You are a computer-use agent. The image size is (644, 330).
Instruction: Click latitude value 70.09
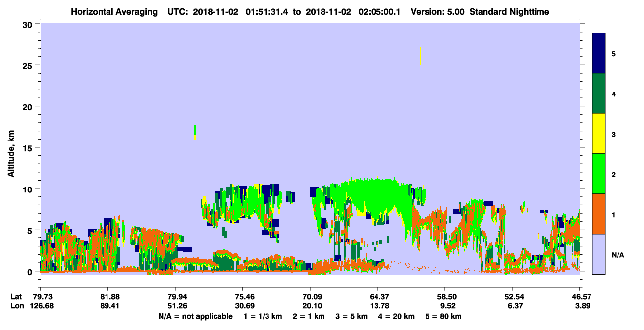pos(310,297)
